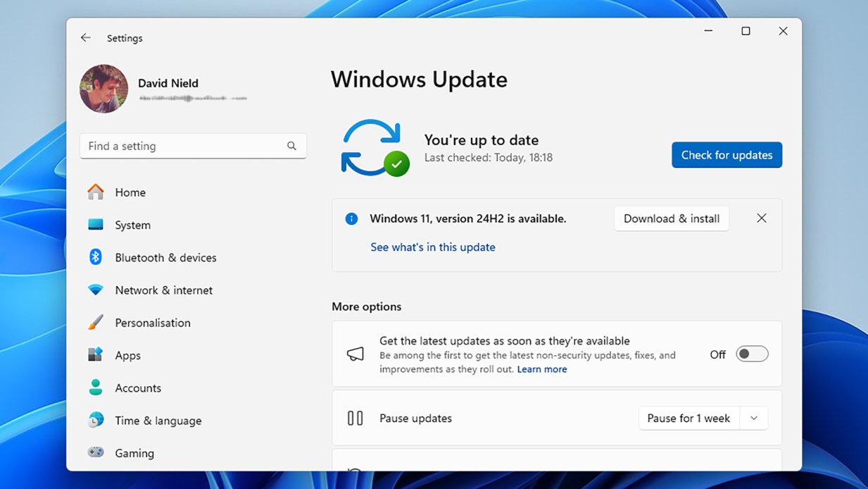Click the Learn more link

pyautogui.click(x=542, y=369)
